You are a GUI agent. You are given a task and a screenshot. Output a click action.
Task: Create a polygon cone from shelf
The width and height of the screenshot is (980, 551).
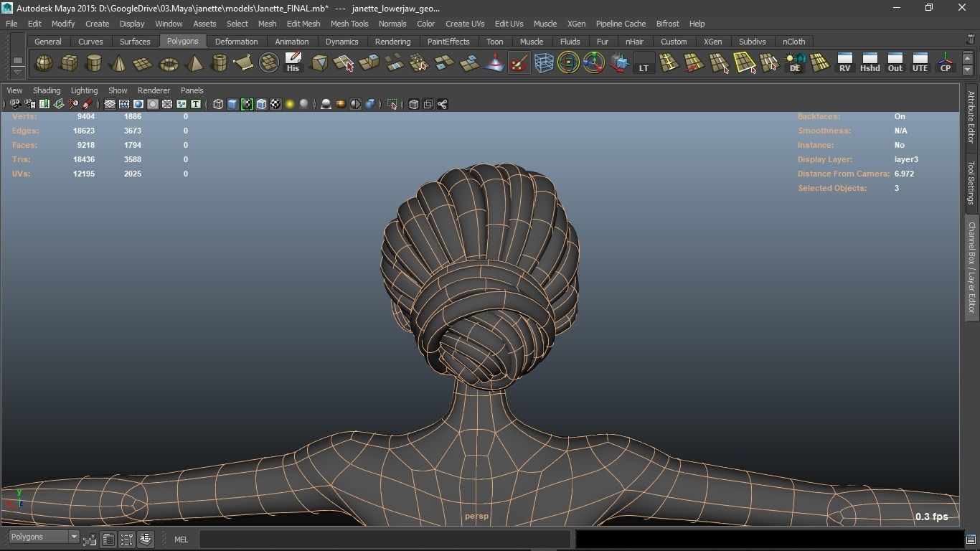click(118, 63)
